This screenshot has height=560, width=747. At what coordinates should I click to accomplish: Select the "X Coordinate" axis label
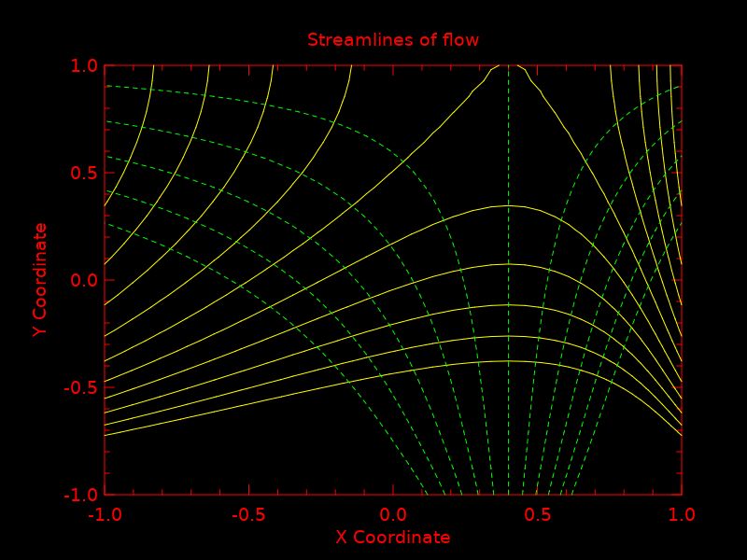click(x=393, y=538)
